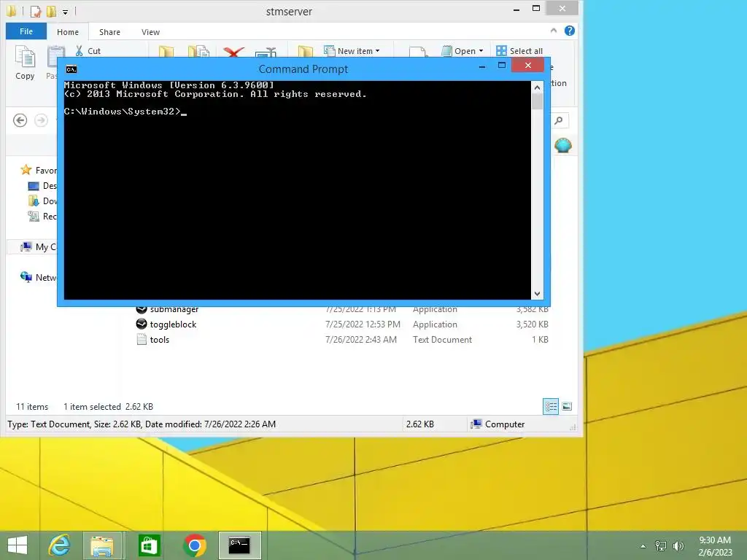
Task: Click Command Prompt taskbar icon
Action: pyautogui.click(x=239, y=545)
